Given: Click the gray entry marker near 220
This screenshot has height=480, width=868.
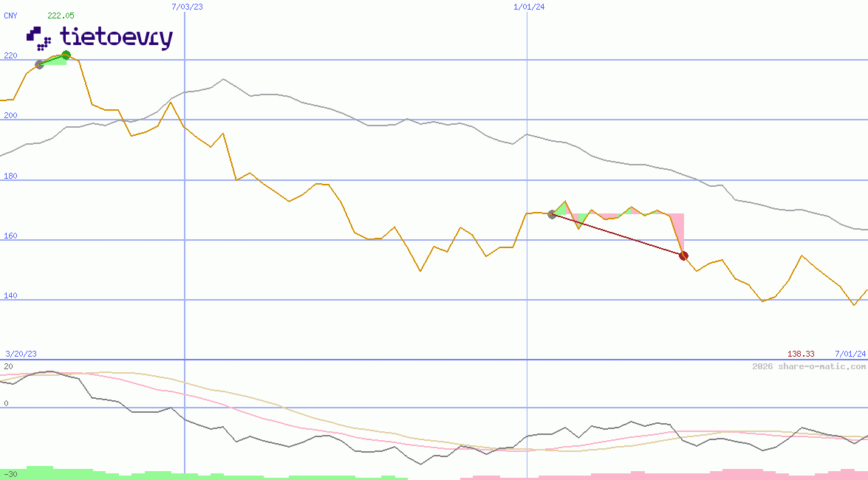Looking at the screenshot, I should 39,64.
